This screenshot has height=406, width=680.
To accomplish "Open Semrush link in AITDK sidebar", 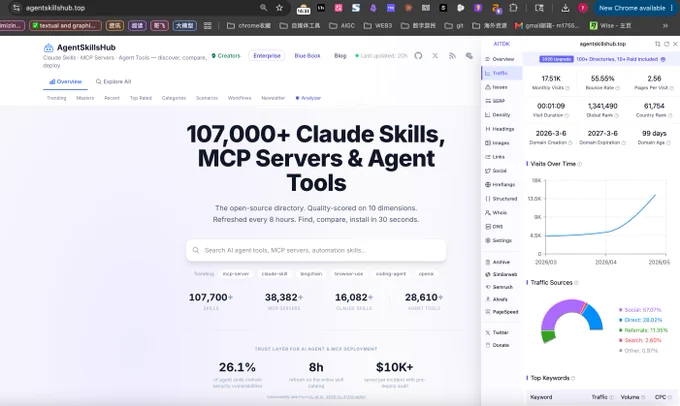I will coord(499,287).
